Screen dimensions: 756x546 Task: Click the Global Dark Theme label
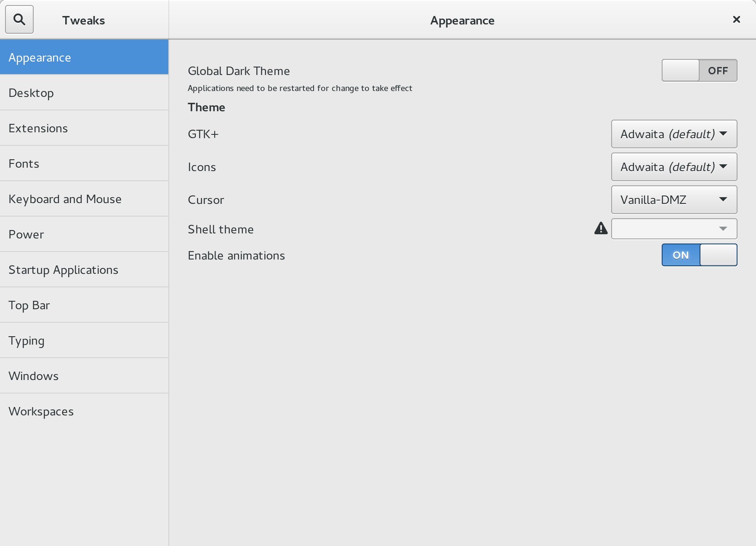coord(239,71)
